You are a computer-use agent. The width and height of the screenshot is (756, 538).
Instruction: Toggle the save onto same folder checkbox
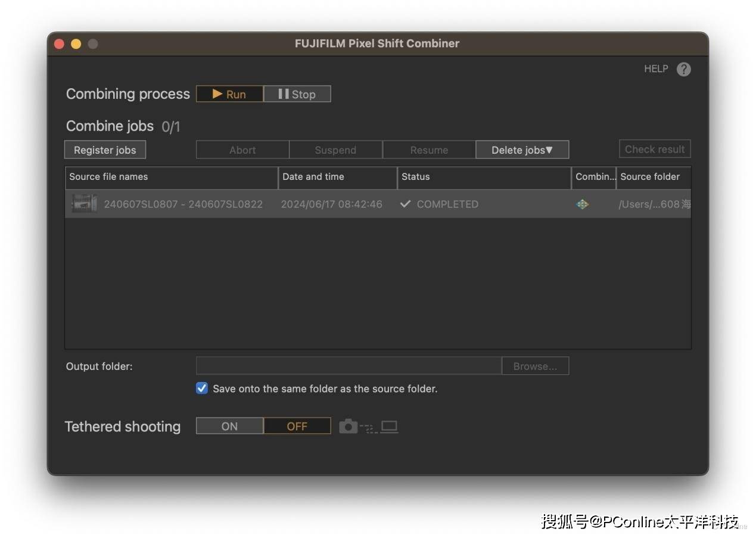202,388
